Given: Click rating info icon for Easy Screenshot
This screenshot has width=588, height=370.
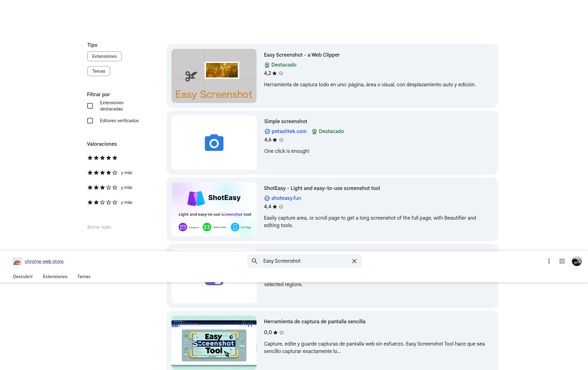Looking at the screenshot, I should 281,73.
